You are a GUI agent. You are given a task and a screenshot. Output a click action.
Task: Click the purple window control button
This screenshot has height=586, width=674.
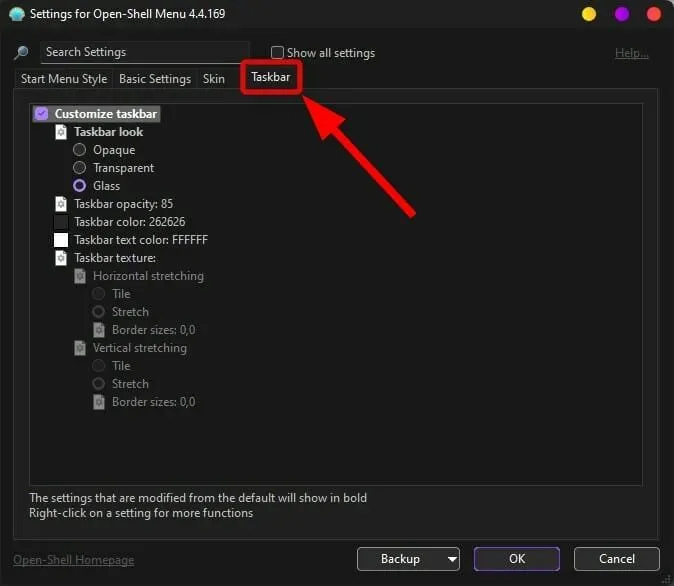pyautogui.click(x=622, y=14)
